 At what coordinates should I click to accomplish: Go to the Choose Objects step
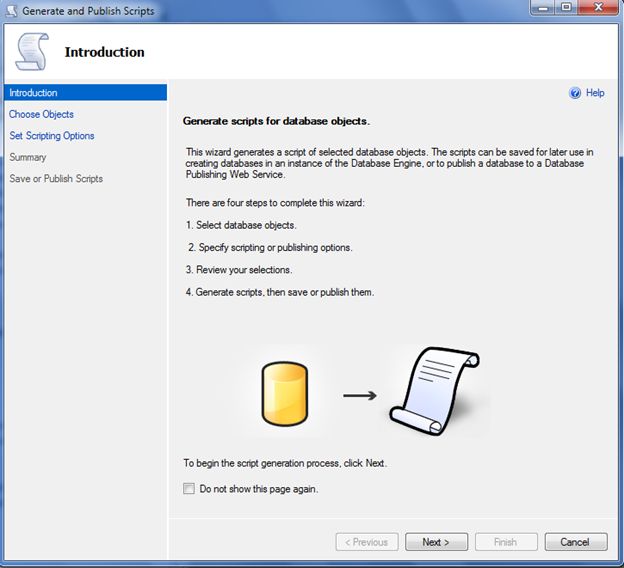41,114
